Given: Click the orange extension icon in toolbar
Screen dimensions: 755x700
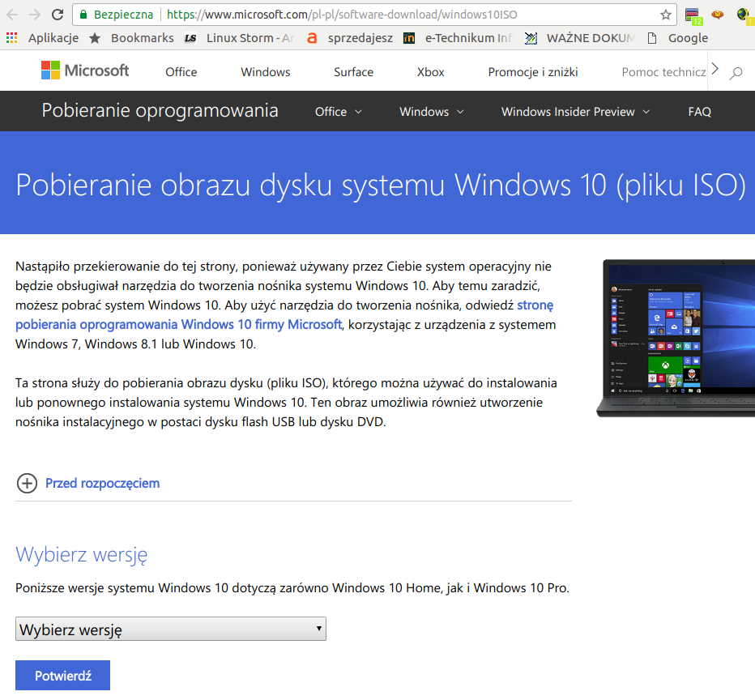Looking at the screenshot, I should pyautogui.click(x=718, y=15).
